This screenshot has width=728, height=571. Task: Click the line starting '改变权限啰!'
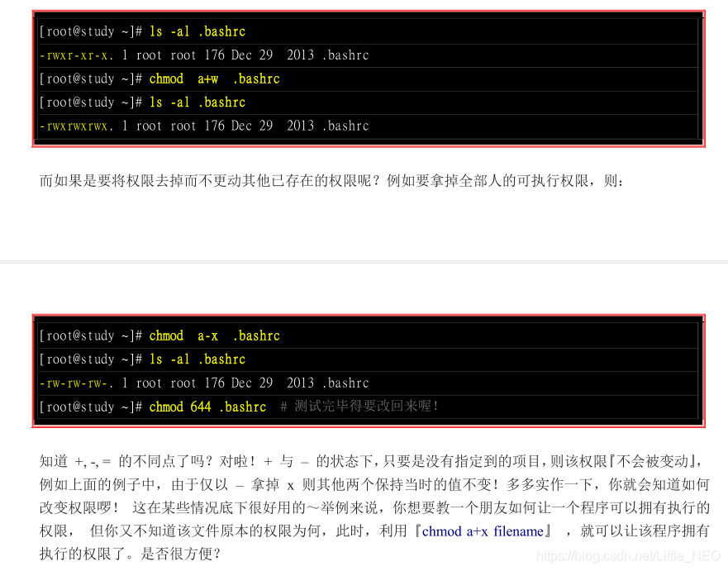[374, 507]
